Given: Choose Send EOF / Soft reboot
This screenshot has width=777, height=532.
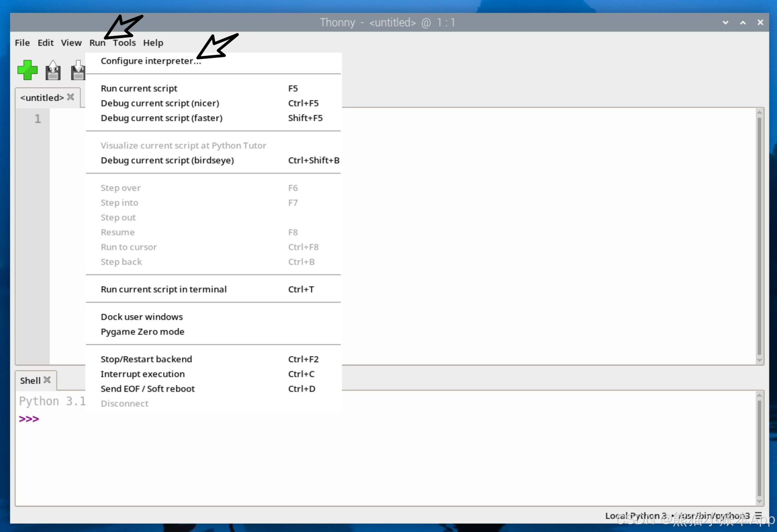Looking at the screenshot, I should [x=213, y=389].
